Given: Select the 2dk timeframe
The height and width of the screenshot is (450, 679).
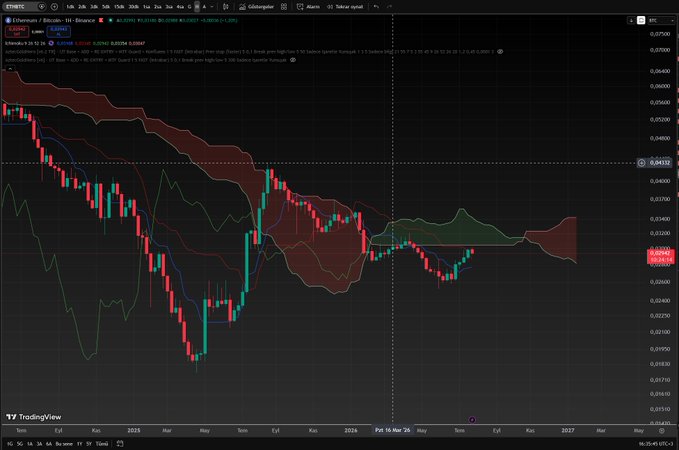Looking at the screenshot, I should click(82, 7).
